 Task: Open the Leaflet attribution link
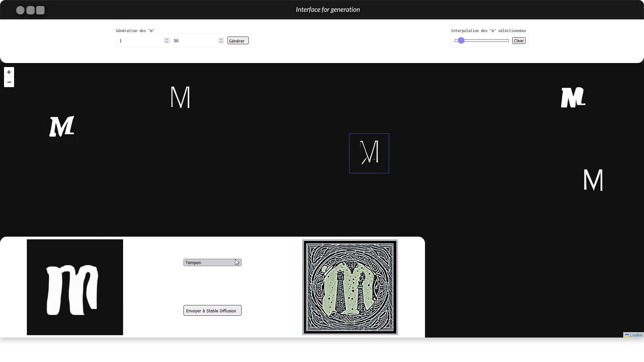click(x=636, y=335)
